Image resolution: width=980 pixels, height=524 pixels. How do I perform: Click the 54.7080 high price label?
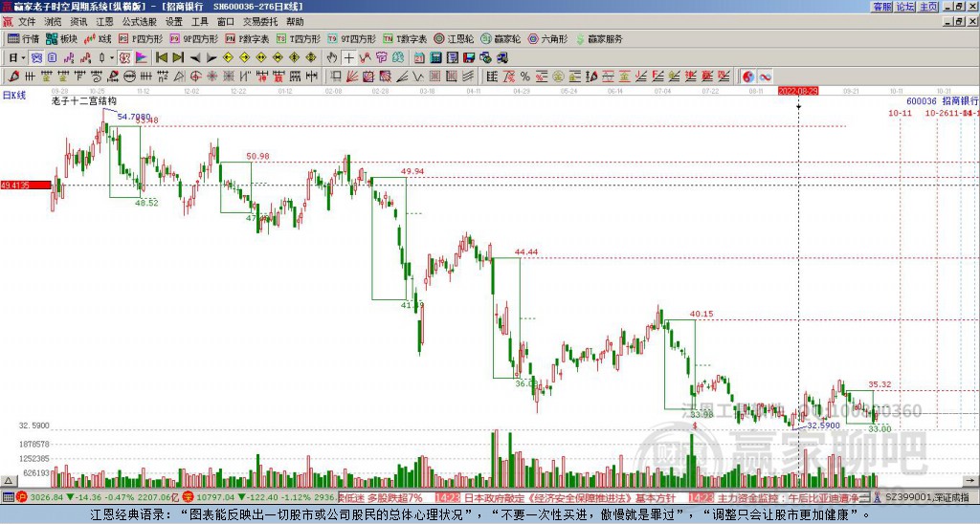134,117
